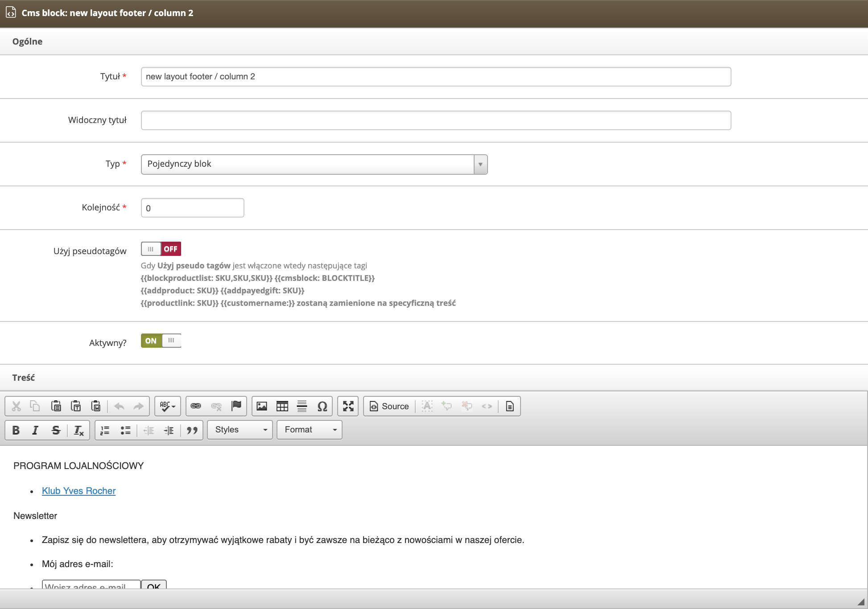Click the Block quote icon
868x609 pixels.
192,430
